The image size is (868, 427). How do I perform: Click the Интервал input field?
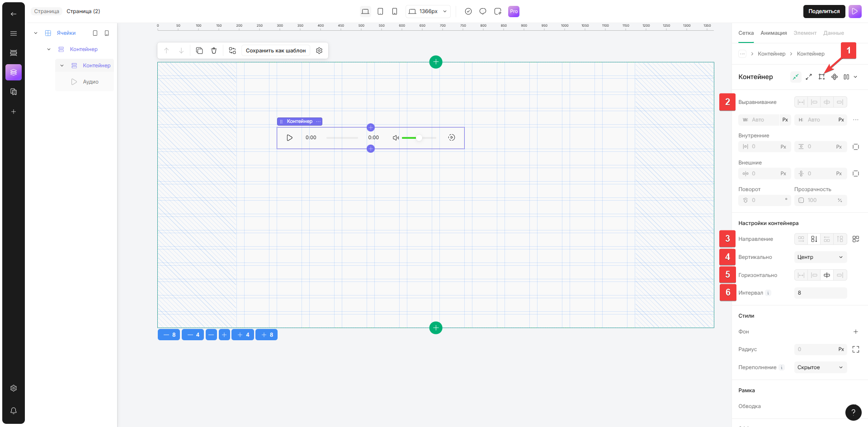pyautogui.click(x=820, y=293)
